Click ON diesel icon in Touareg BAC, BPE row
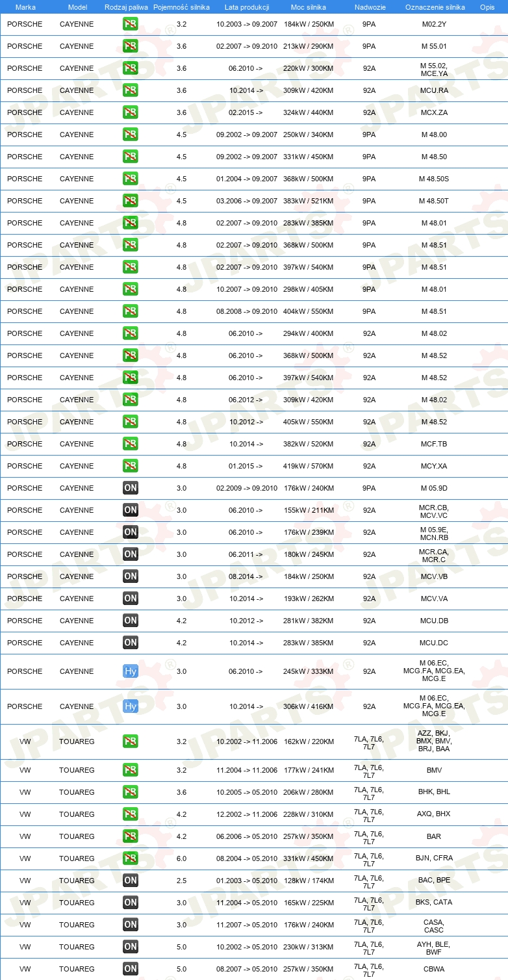Image resolution: width=508 pixels, height=980 pixels. (130, 881)
